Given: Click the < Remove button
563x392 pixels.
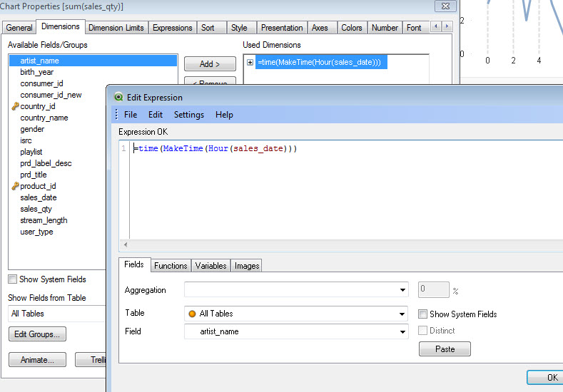Looking at the screenshot, I should pos(210,81).
